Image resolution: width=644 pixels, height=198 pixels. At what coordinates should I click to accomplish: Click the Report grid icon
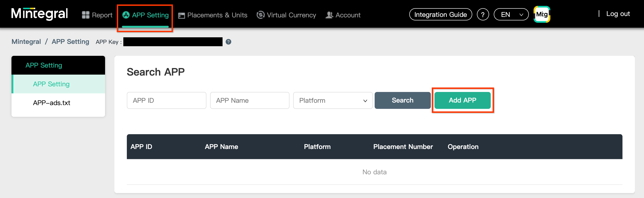tap(85, 15)
